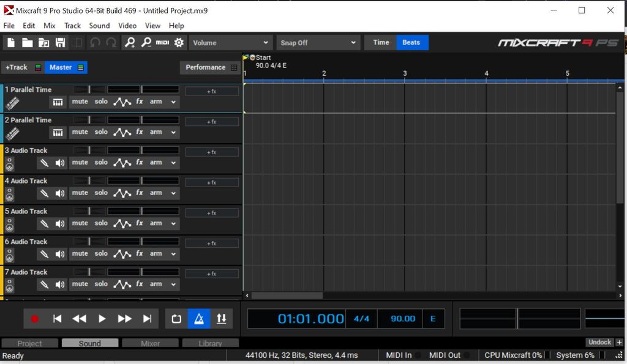The image size is (627, 364).
Task: Create a new project with the New icon
Action: 11,42
